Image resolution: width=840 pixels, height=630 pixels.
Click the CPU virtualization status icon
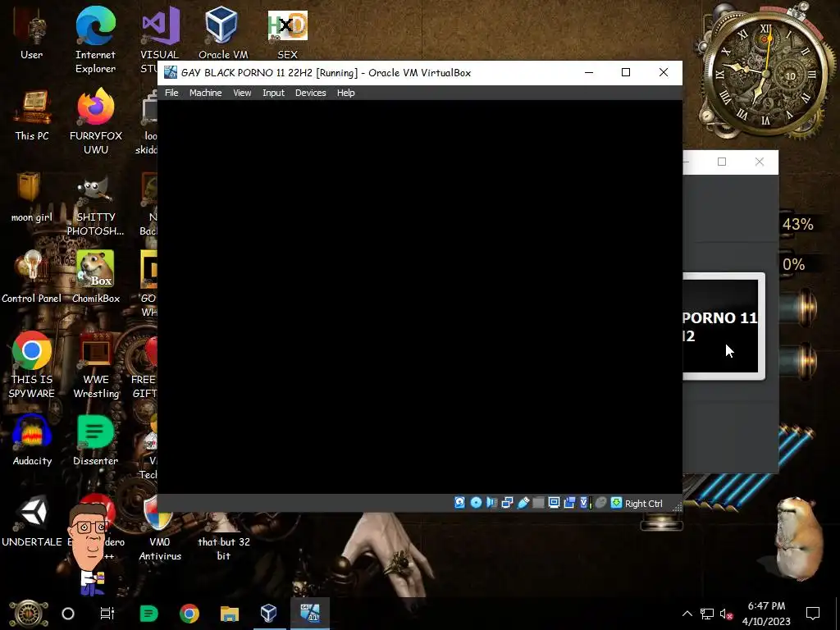pos(585,503)
